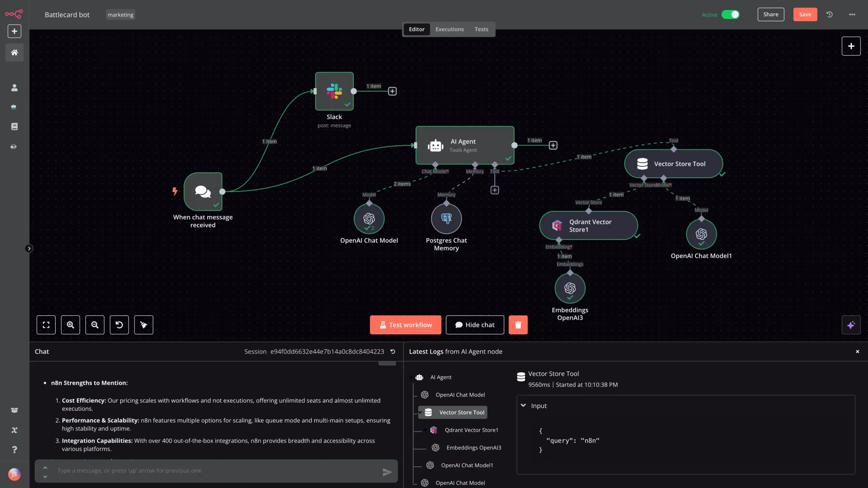Click the zoom out canvas icon
The height and width of the screenshot is (488, 868).
(95, 325)
